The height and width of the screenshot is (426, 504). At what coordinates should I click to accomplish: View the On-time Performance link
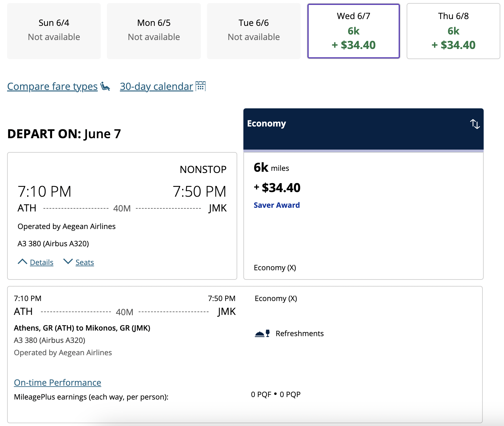pos(58,383)
